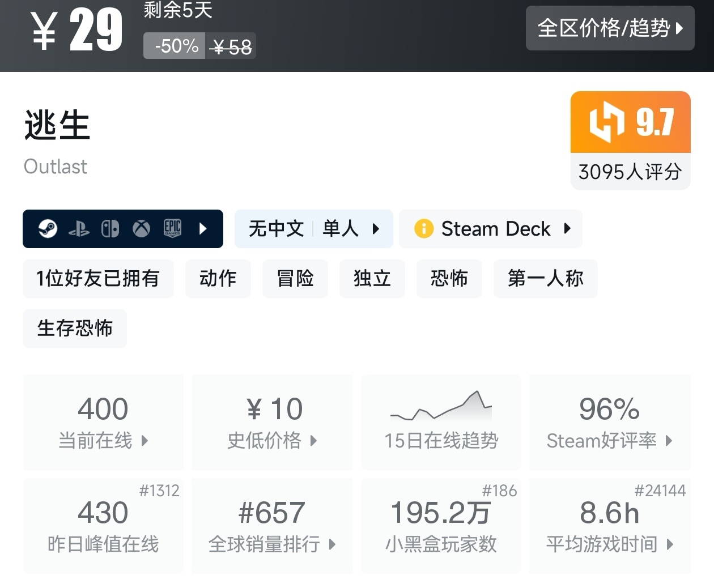Select the 恐怖 genre tag
Viewport: 714px width, 588px height.
click(x=449, y=279)
